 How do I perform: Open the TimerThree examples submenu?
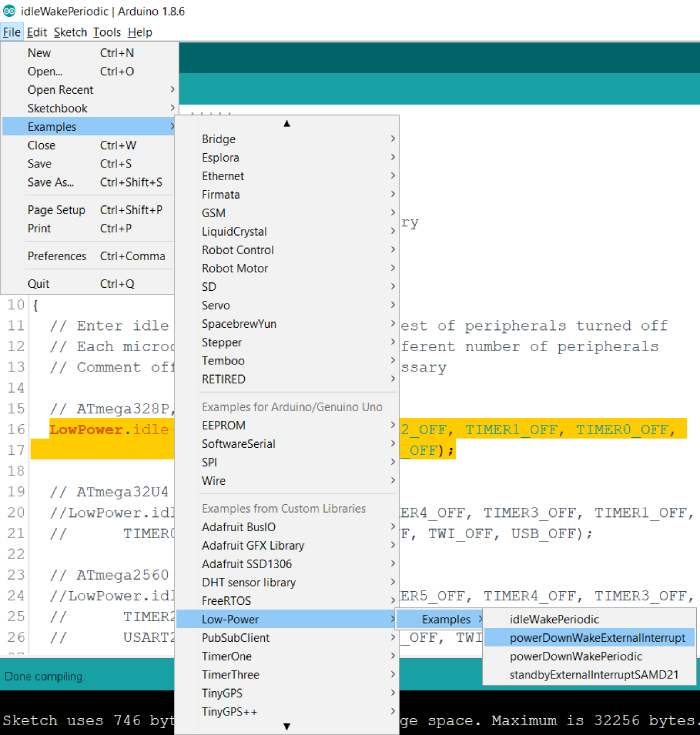coord(287,675)
